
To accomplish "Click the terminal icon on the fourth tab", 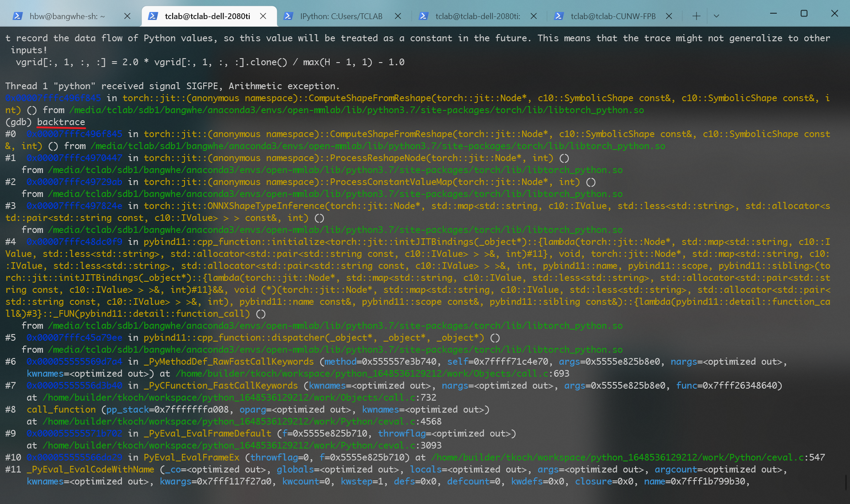I will (424, 16).
